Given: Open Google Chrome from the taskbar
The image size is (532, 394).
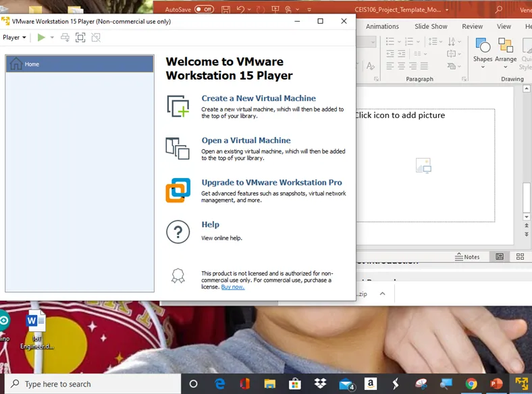Looking at the screenshot, I should click(471, 384).
